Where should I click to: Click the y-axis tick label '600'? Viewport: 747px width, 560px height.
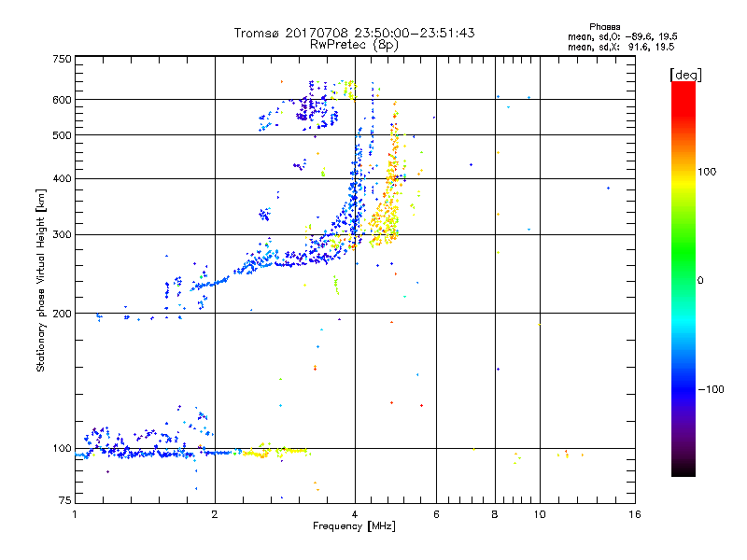pyautogui.click(x=62, y=100)
